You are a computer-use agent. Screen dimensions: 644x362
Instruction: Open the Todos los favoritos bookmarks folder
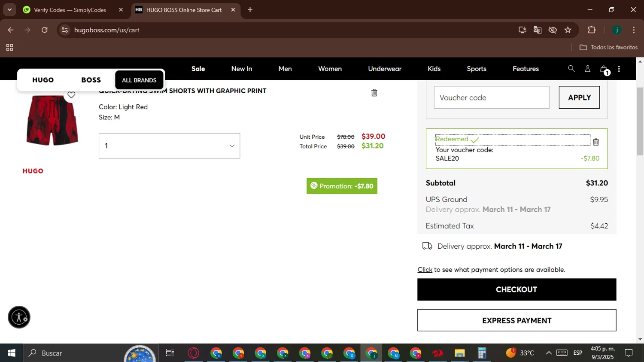[x=608, y=47]
